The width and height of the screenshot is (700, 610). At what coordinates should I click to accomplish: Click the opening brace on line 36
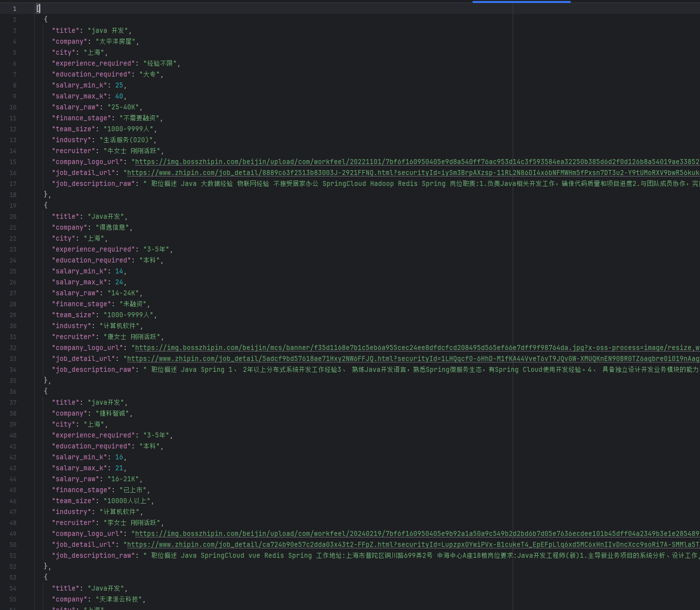click(46, 391)
